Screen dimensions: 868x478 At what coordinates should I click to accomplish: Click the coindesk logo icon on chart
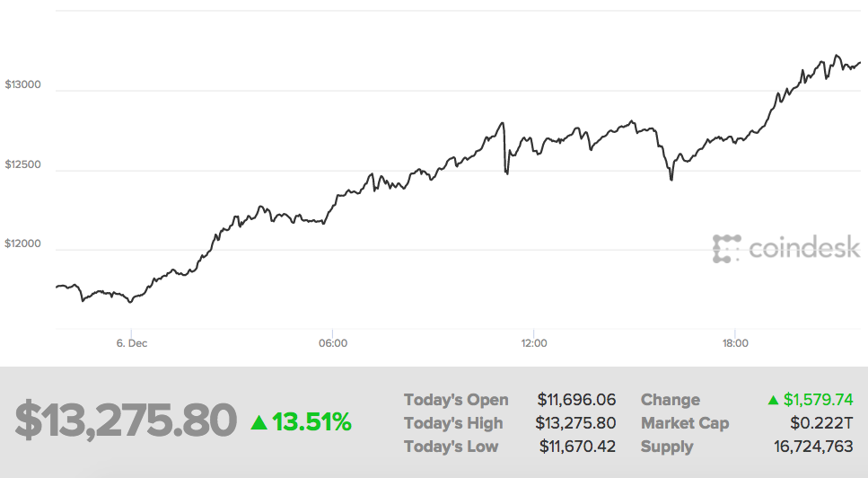[x=726, y=249]
